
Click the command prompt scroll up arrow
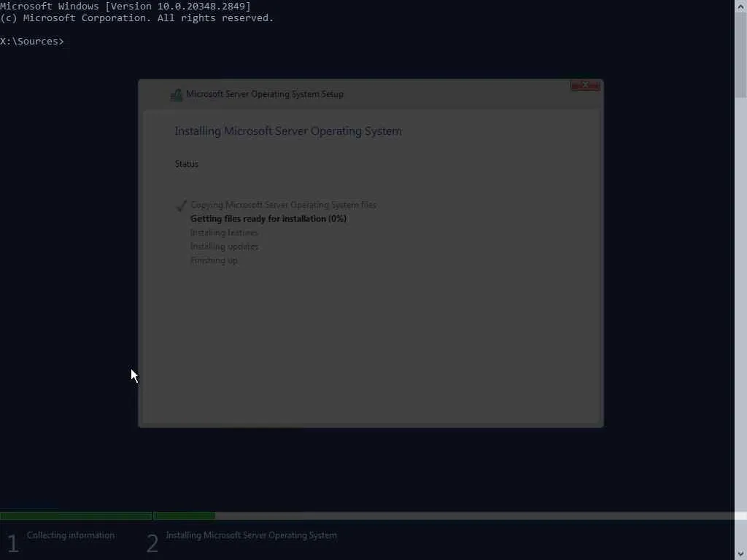741,5
